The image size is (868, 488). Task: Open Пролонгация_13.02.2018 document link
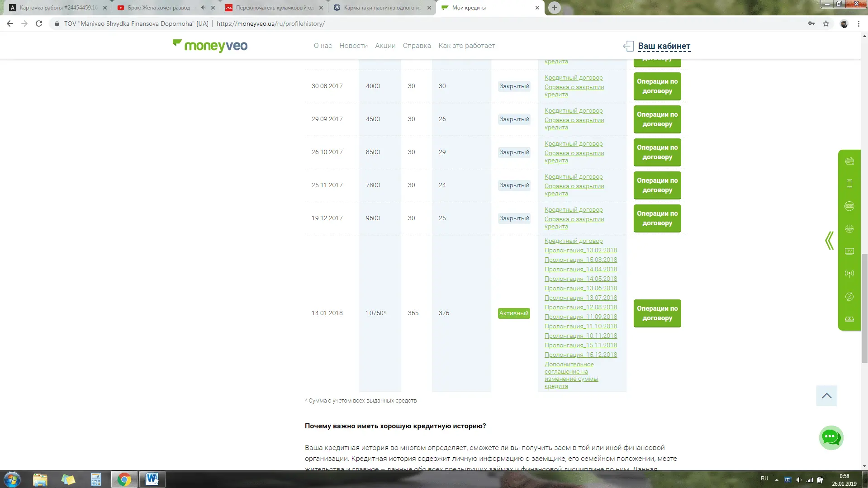point(580,251)
